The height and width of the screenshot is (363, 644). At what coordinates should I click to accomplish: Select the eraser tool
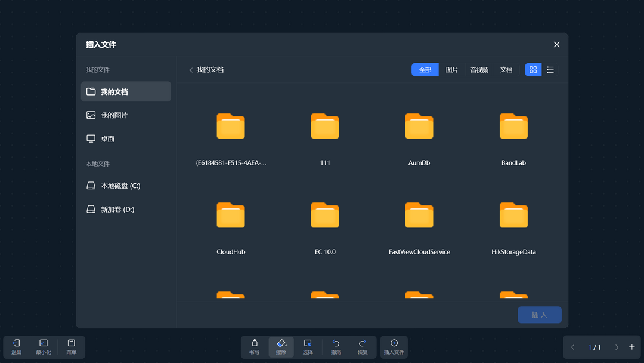[x=281, y=346]
